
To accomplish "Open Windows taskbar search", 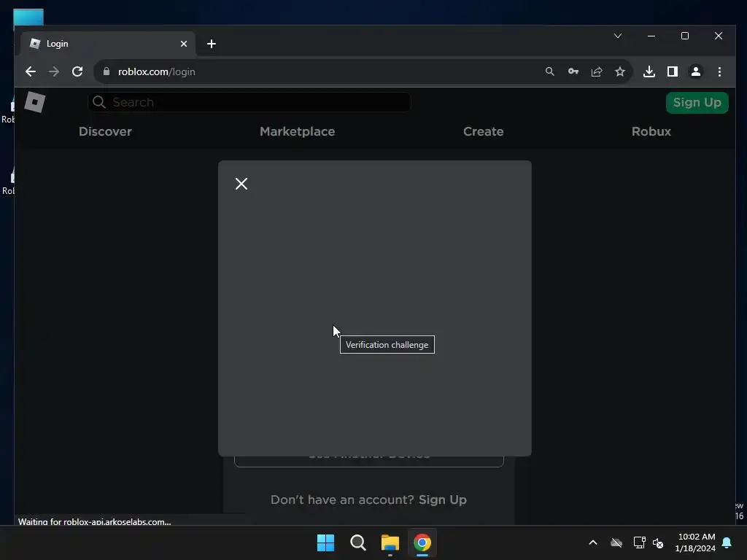I will click(357, 542).
